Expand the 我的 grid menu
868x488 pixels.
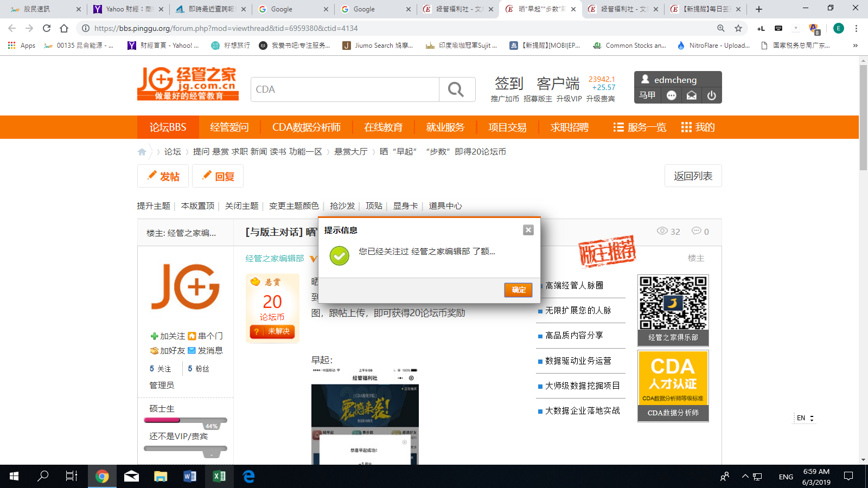click(x=698, y=127)
